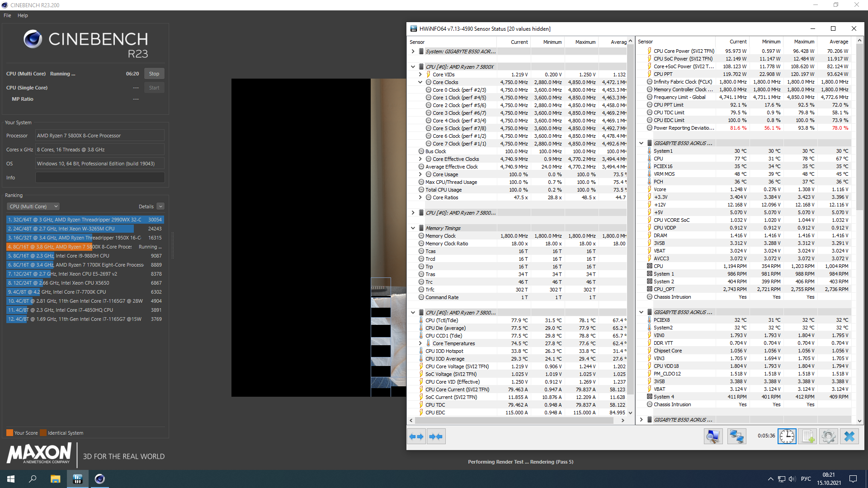Viewport: 868px width, 488px height.
Task: Collapse the Core Clocks tree node
Action: click(x=420, y=82)
